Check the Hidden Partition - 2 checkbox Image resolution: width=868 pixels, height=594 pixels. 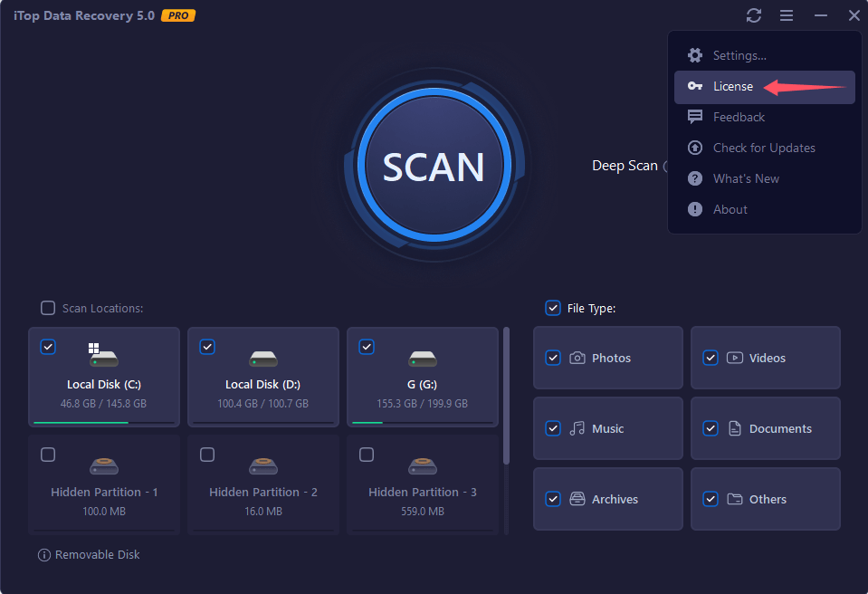click(207, 454)
